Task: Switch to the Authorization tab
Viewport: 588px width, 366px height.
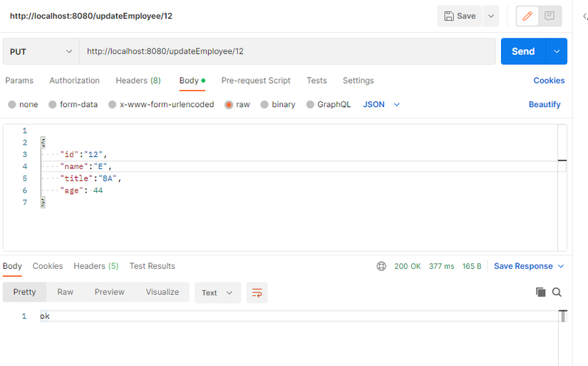Action: coord(75,81)
